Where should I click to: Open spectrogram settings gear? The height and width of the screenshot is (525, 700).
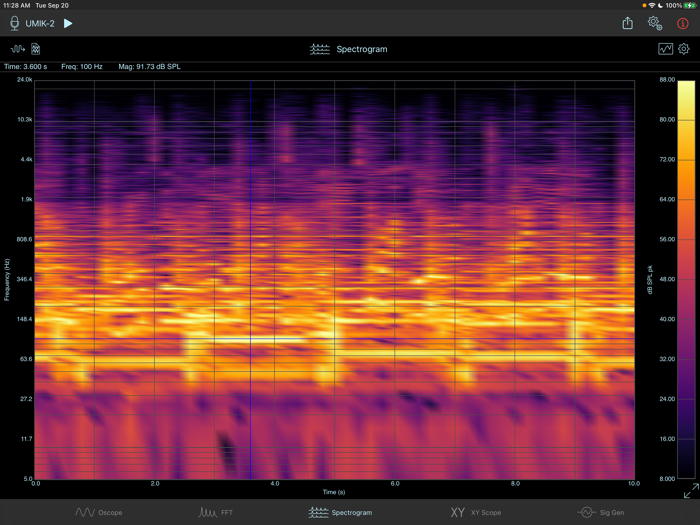tap(683, 49)
